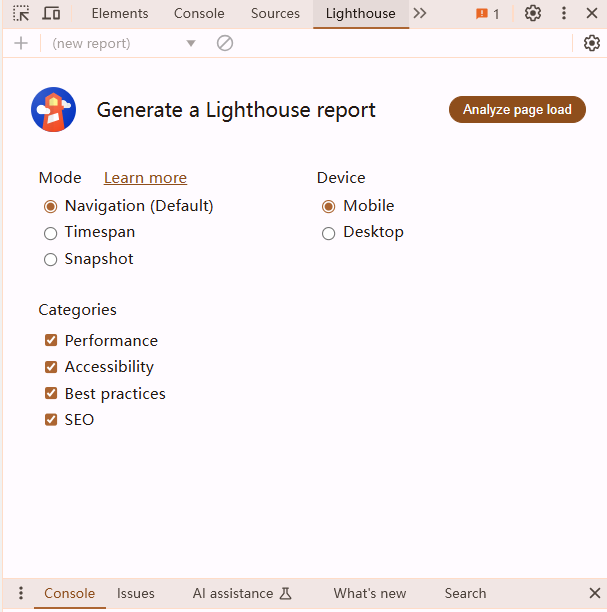
Task: Activate the inspect element picker icon
Action: pyautogui.click(x=21, y=13)
